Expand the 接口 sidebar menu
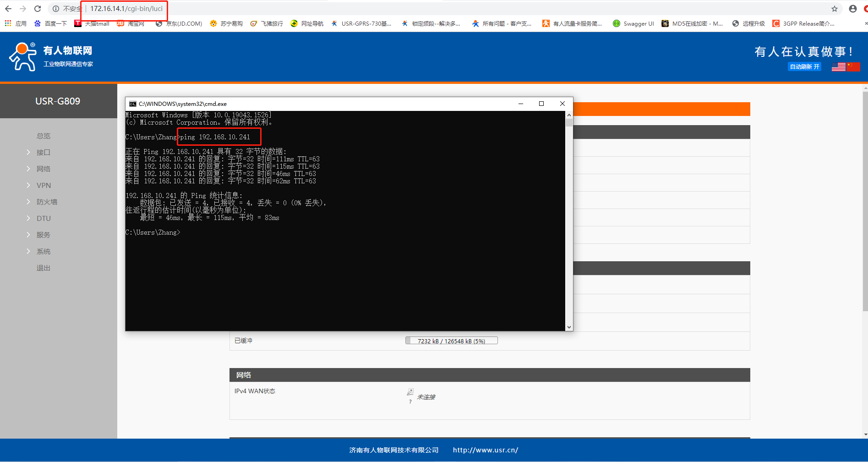Screen dimensions: 868x462 click(44, 152)
